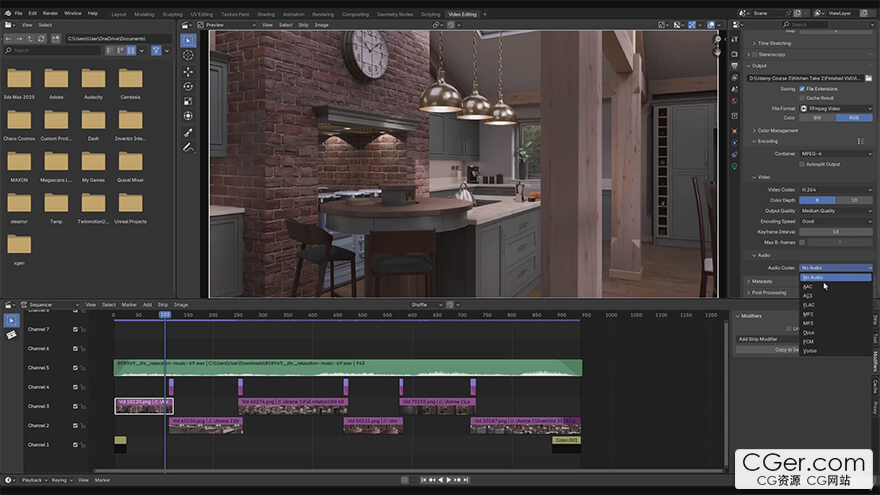Enable the Autosplit Output checkbox
This screenshot has height=495, width=880.
tap(801, 163)
